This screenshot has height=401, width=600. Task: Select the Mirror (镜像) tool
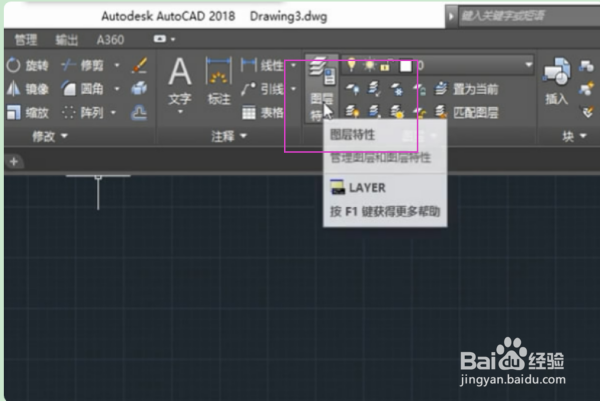pos(28,89)
